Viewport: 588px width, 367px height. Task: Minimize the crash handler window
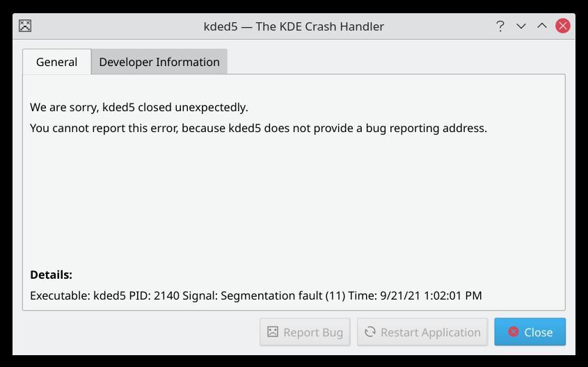(x=521, y=26)
